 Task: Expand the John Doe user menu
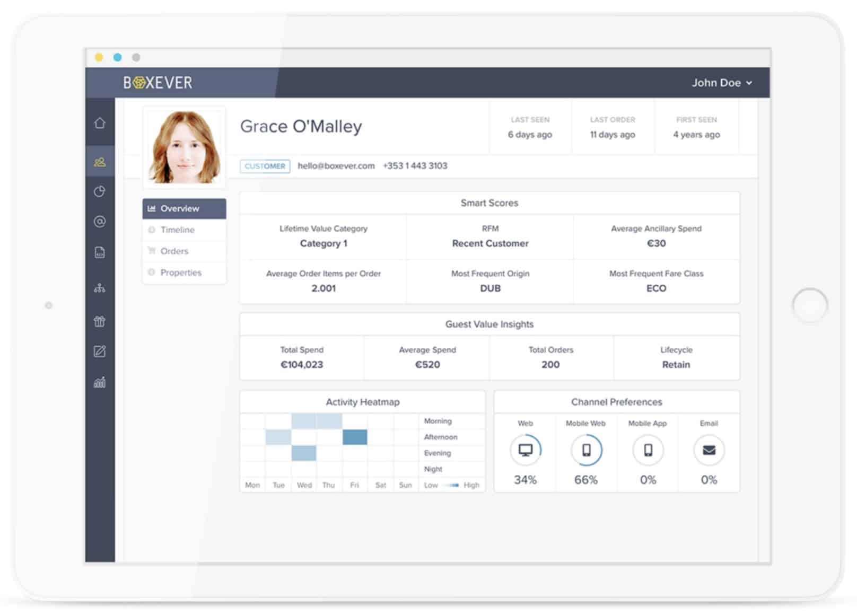(722, 83)
